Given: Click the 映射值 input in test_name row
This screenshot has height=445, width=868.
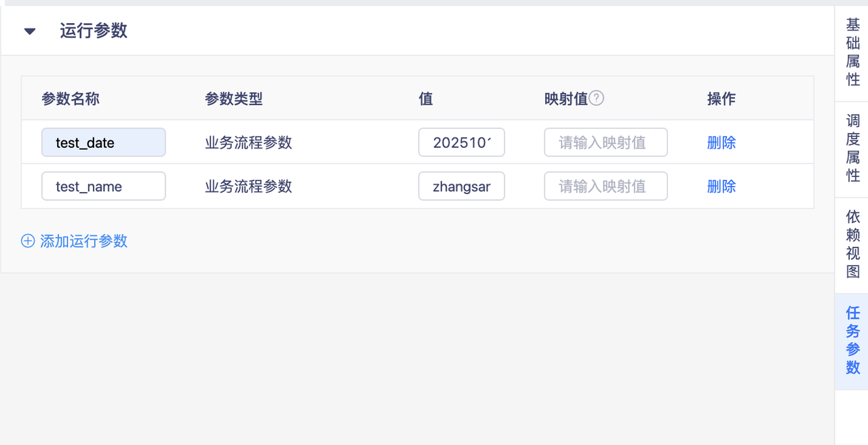Looking at the screenshot, I should click(606, 186).
